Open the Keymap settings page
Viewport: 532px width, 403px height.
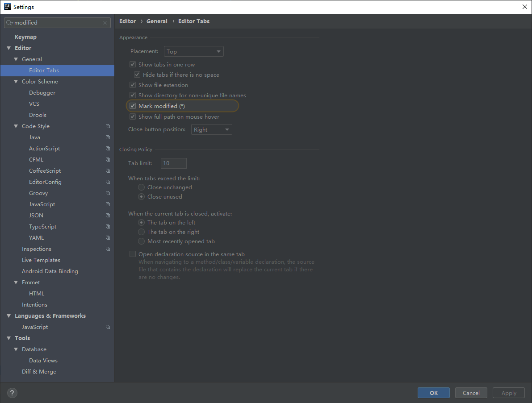click(25, 37)
